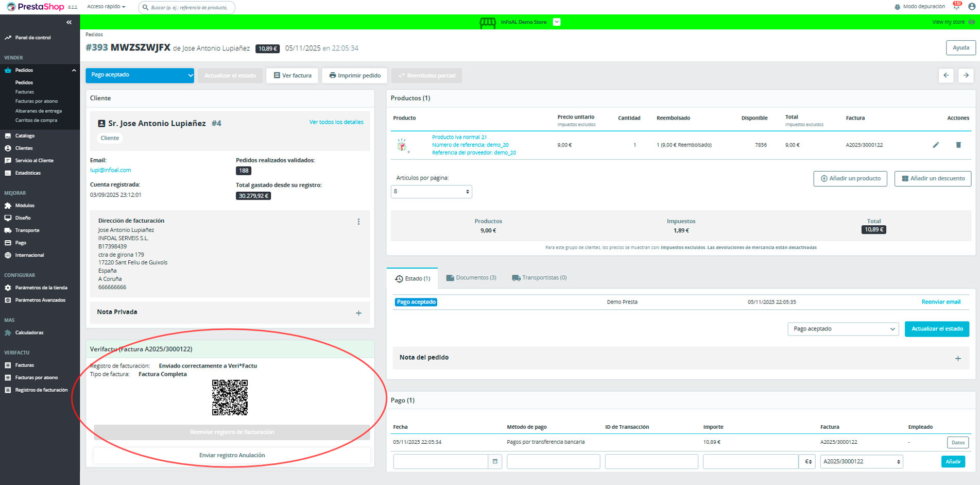Open the order status dropdown 'Pago aceptado' at top
The height and width of the screenshot is (485, 980).
point(140,75)
